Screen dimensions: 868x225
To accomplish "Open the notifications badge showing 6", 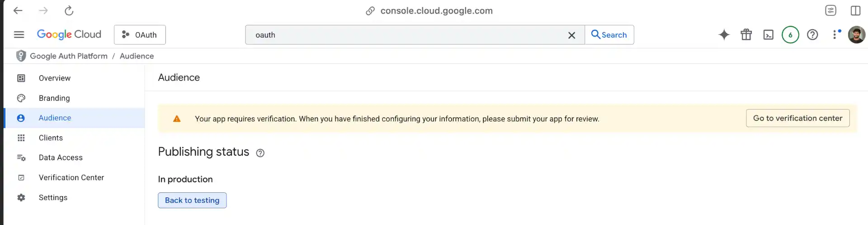I will coord(790,35).
